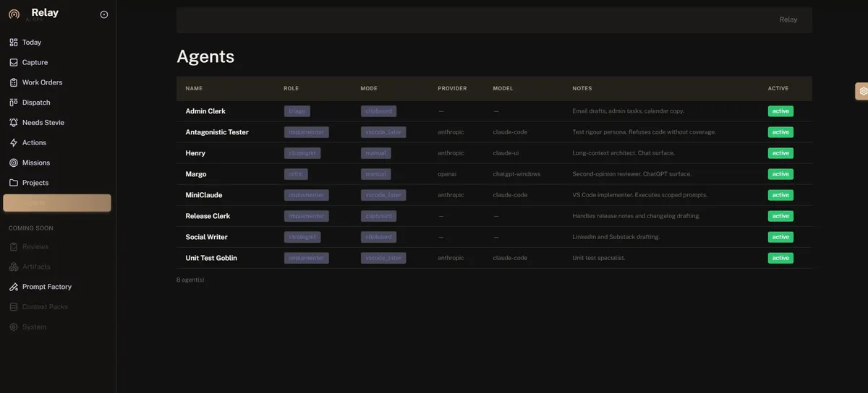Open the Unit Test Goblin agent name
This screenshot has width=868, height=393.
211,258
